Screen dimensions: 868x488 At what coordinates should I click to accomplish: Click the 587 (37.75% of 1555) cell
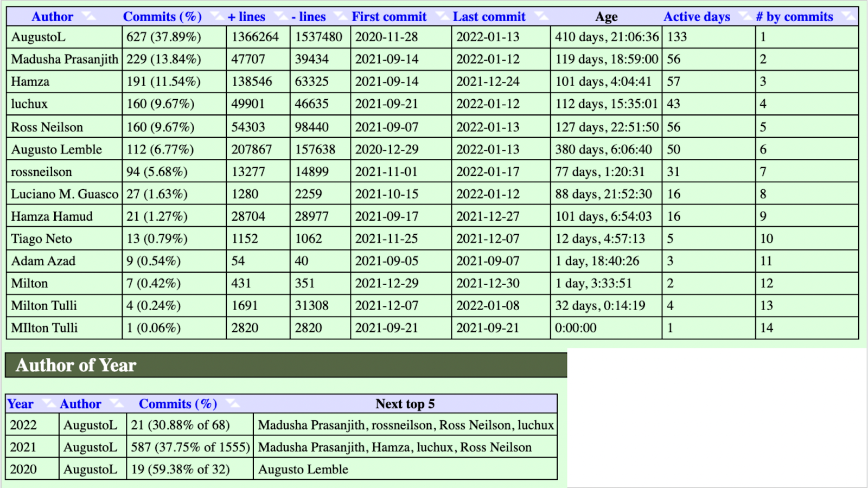pos(190,447)
